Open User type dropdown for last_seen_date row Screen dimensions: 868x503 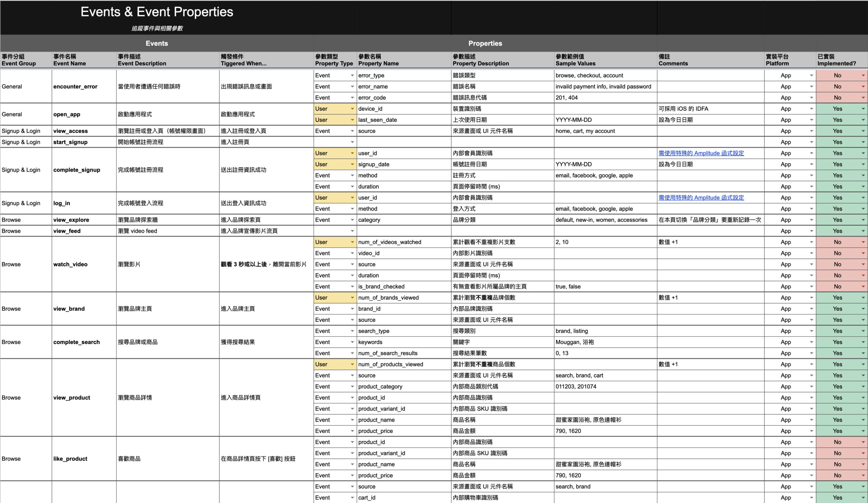pyautogui.click(x=352, y=120)
